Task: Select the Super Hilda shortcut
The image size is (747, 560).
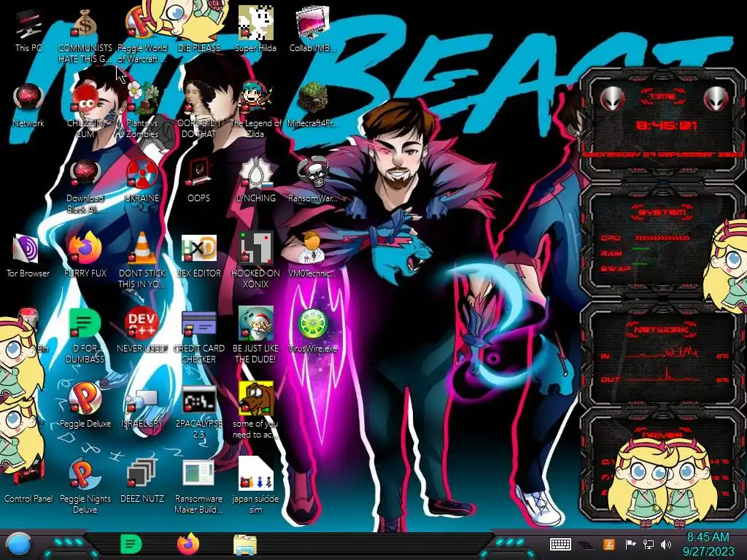Action: pos(255,29)
